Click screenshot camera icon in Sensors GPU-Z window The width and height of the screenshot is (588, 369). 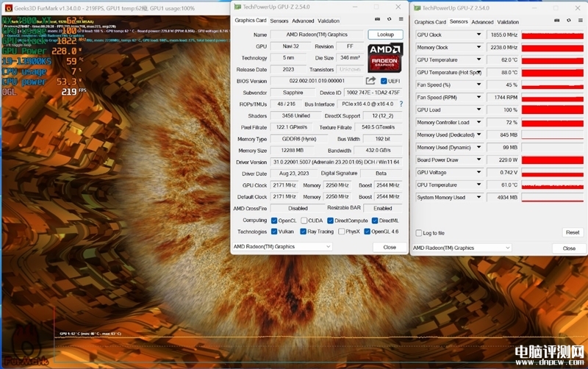557,21
